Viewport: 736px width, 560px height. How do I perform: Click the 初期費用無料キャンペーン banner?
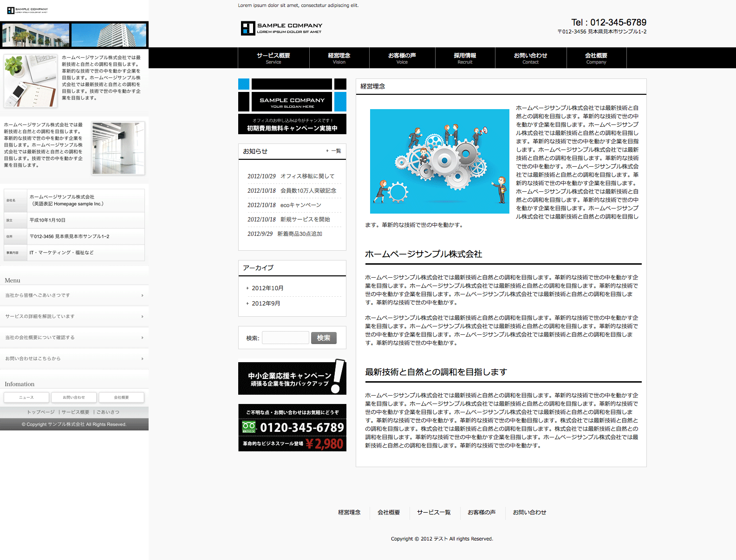point(292,124)
